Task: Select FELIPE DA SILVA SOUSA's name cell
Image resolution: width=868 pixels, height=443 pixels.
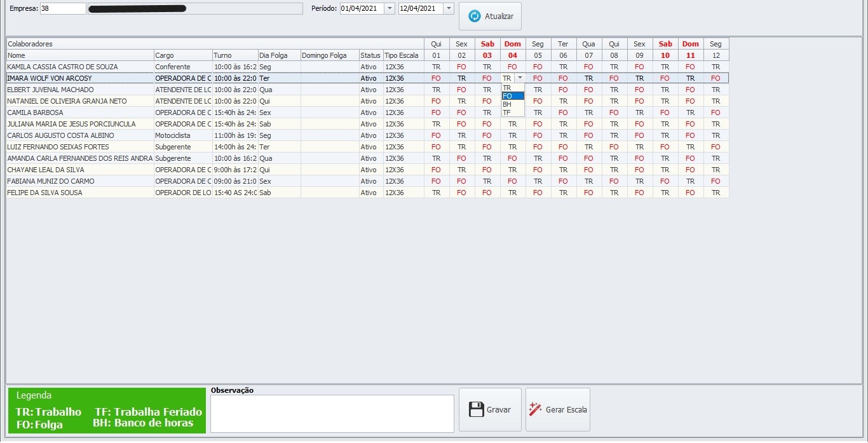Action: pyautogui.click(x=79, y=193)
